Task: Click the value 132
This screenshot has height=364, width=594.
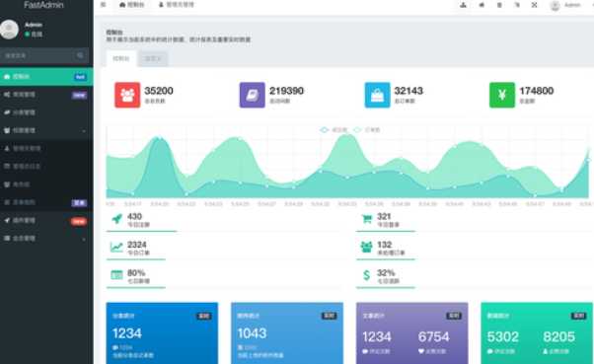Action: (x=384, y=245)
